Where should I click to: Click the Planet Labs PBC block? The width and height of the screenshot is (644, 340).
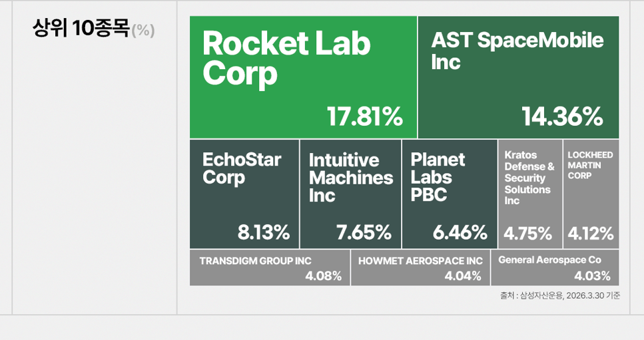[450, 194]
